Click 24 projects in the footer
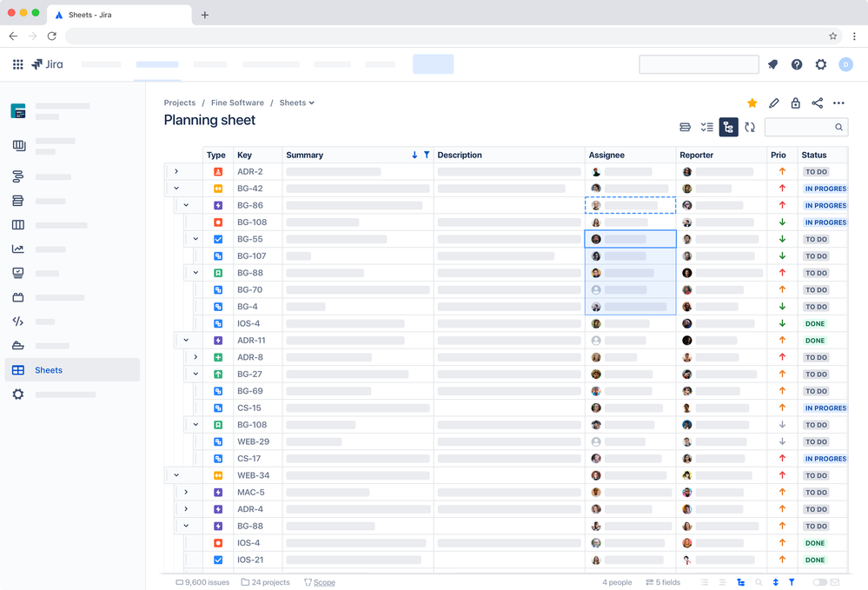The width and height of the screenshot is (868, 590). click(265, 582)
